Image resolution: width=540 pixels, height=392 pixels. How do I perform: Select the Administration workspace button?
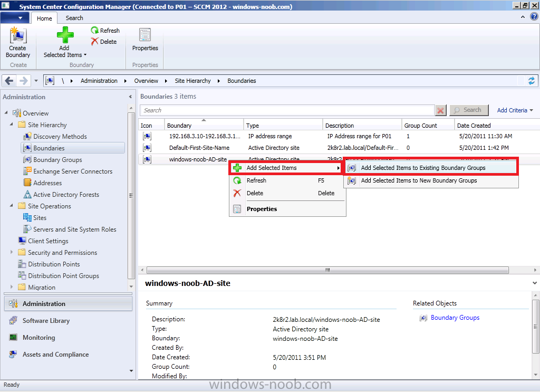tap(68, 304)
